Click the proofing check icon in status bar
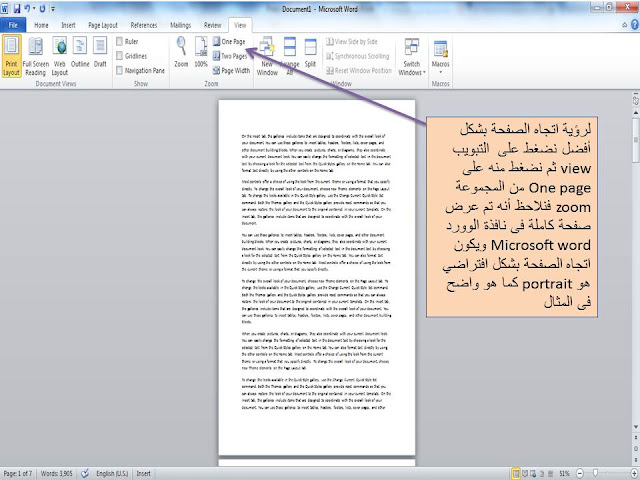 click(x=85, y=473)
